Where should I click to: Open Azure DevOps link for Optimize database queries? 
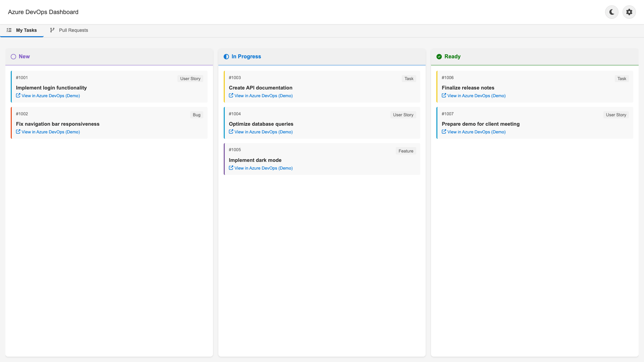(261, 132)
